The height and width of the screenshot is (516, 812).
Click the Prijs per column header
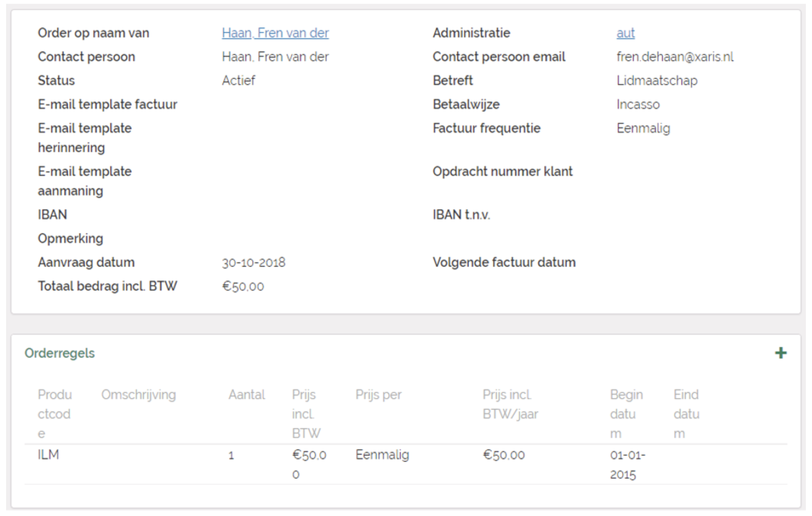click(378, 394)
